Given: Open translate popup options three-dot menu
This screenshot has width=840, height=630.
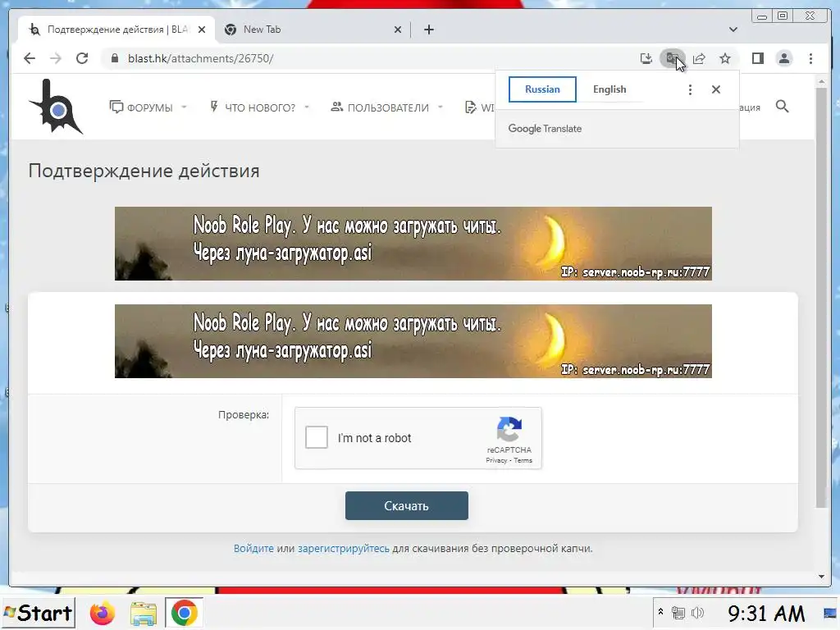Looking at the screenshot, I should (690, 89).
